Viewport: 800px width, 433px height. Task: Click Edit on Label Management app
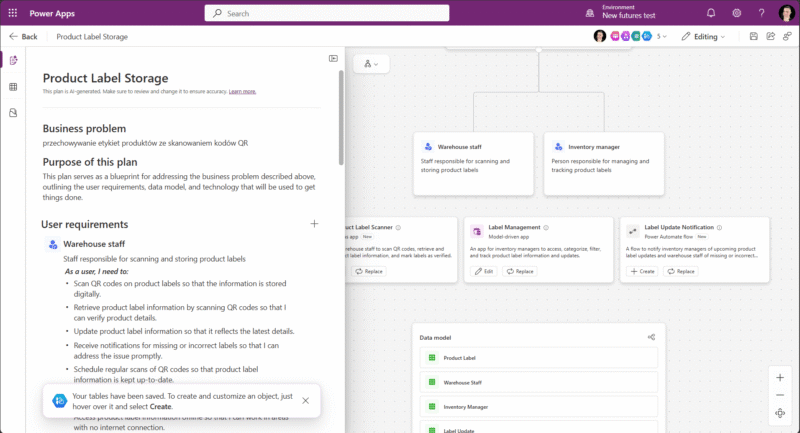[483, 271]
